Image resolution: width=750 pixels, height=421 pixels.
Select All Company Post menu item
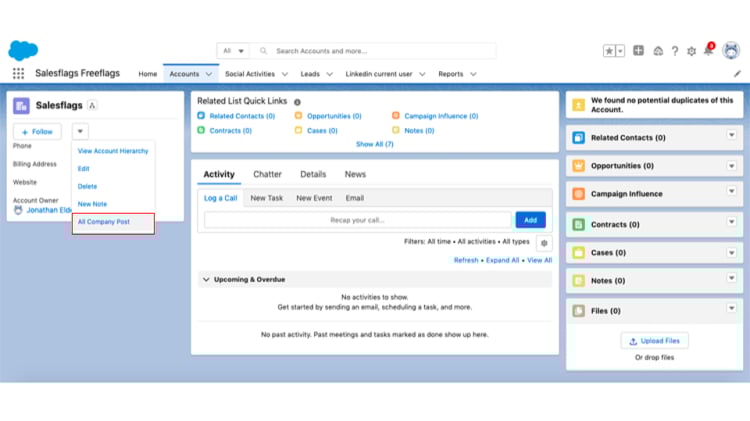click(x=113, y=222)
